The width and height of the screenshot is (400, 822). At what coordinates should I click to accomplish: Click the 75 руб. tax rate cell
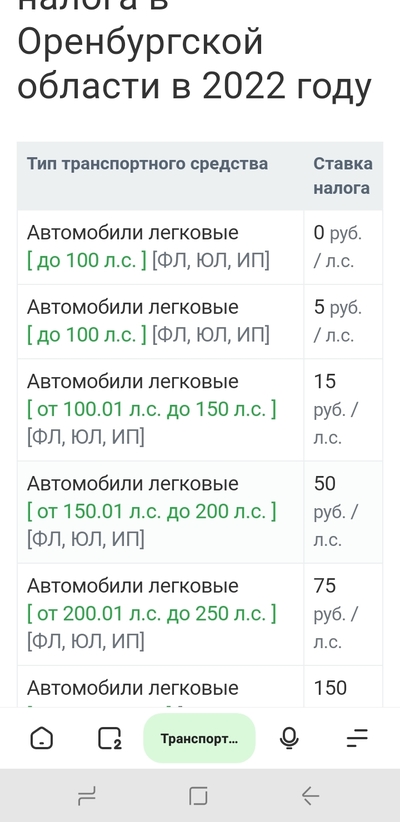click(x=343, y=614)
